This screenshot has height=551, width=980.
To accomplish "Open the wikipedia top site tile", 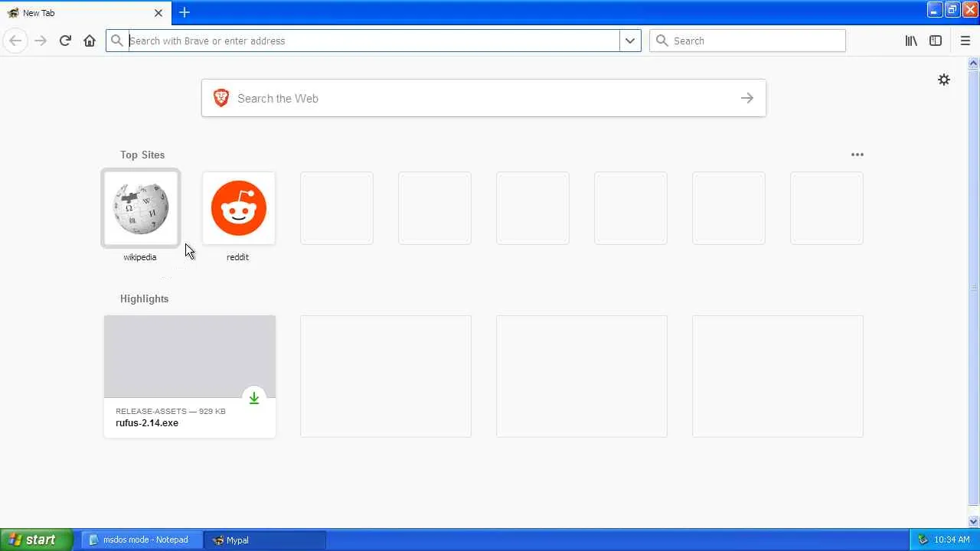I will [x=141, y=208].
